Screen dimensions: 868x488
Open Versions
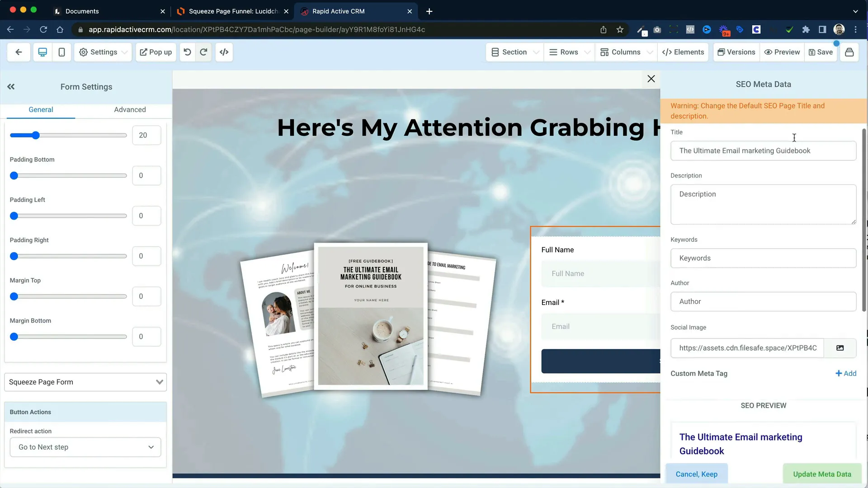tap(736, 52)
